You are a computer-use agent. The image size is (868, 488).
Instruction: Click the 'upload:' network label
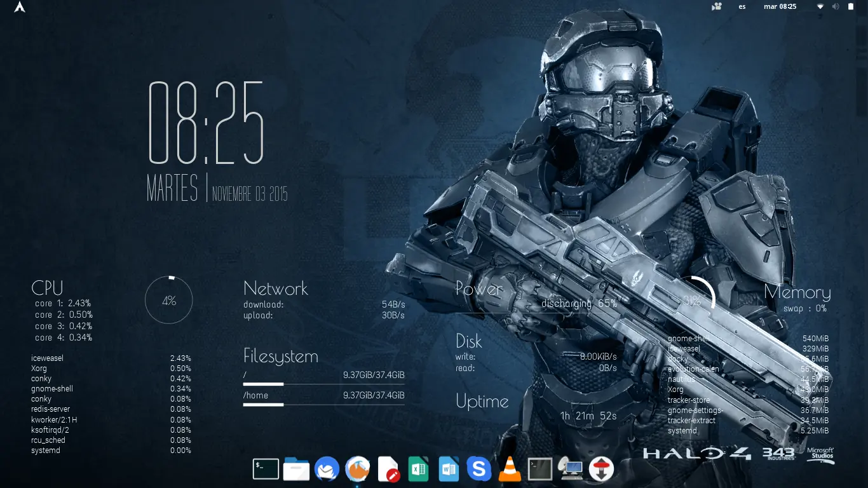coord(258,315)
